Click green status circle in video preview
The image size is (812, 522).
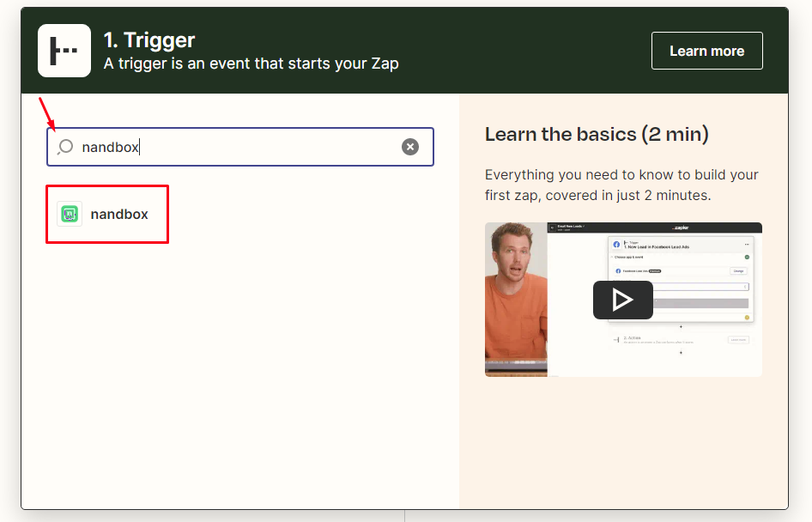[x=747, y=257]
